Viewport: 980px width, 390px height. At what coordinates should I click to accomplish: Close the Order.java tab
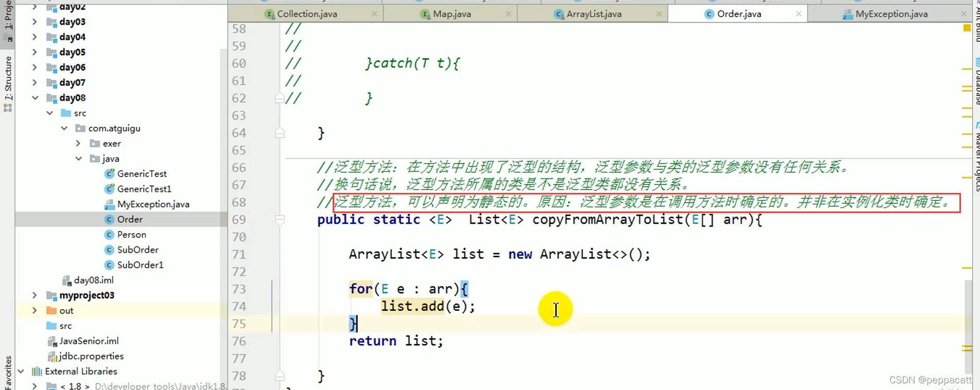coord(798,14)
